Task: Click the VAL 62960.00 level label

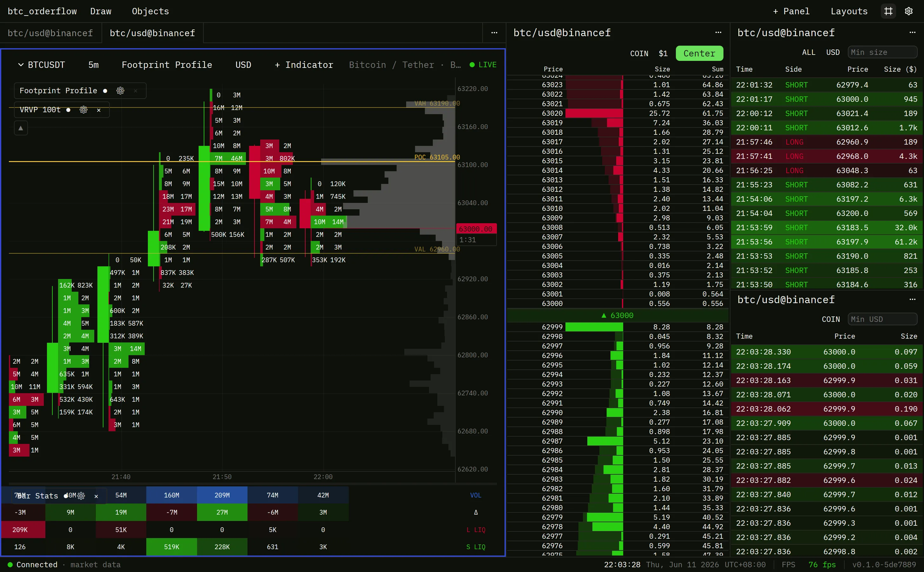Action: click(x=437, y=249)
